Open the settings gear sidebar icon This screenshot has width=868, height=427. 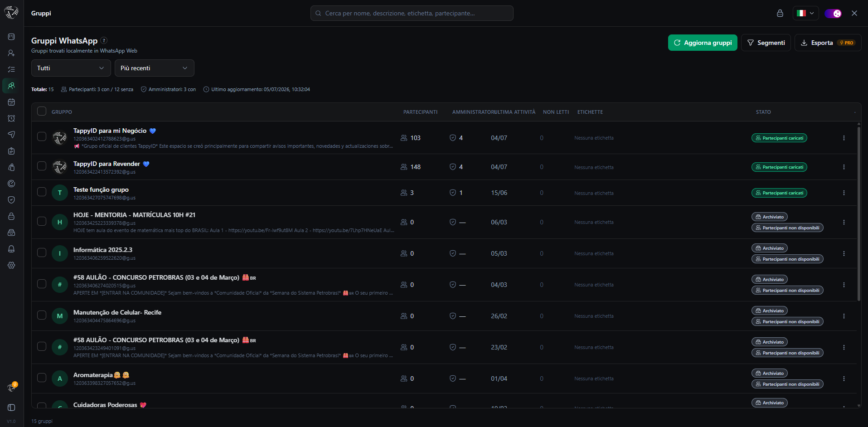pos(11,265)
